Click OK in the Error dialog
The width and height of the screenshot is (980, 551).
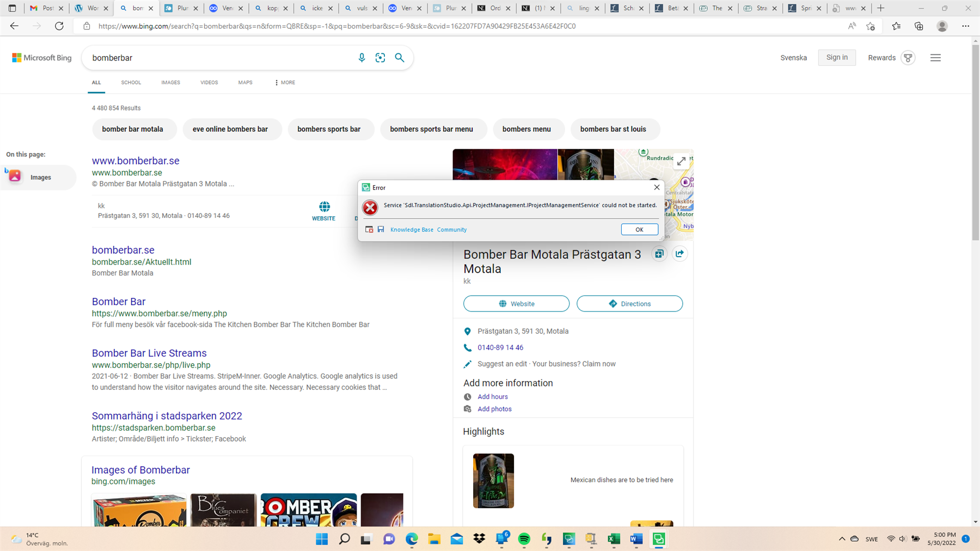[x=639, y=229]
